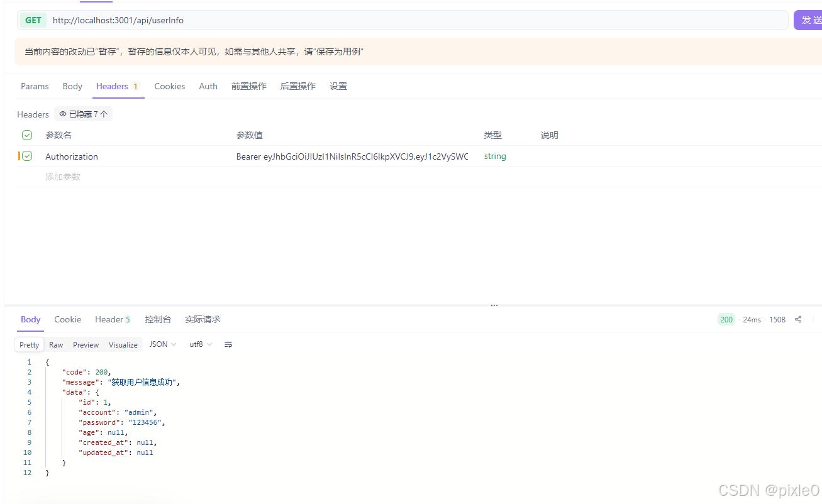Switch to the Raw response view
Image resolution: width=822 pixels, height=504 pixels.
point(55,344)
